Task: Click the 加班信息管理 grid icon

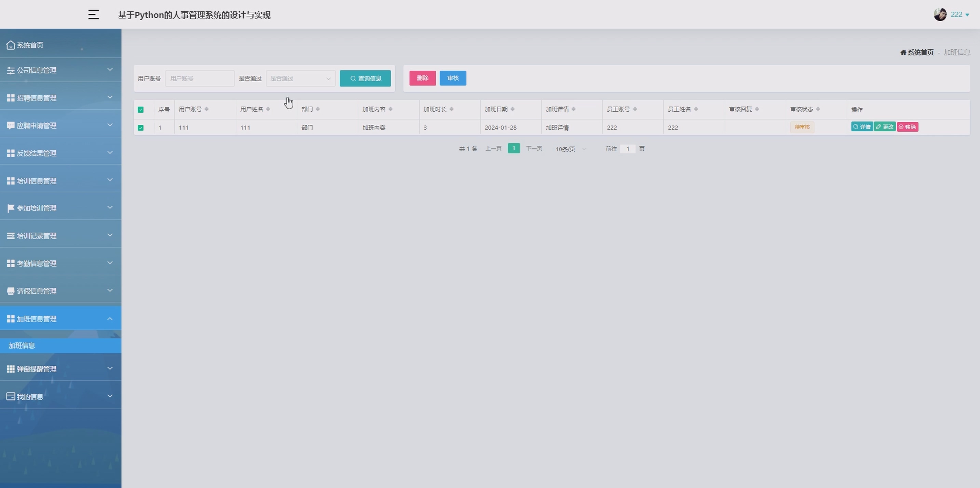Action: (11, 318)
